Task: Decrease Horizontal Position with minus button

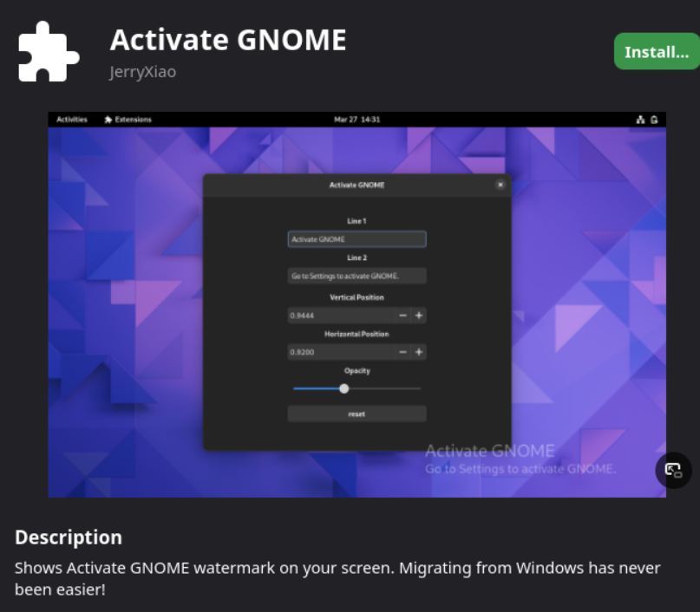Action: tap(402, 352)
